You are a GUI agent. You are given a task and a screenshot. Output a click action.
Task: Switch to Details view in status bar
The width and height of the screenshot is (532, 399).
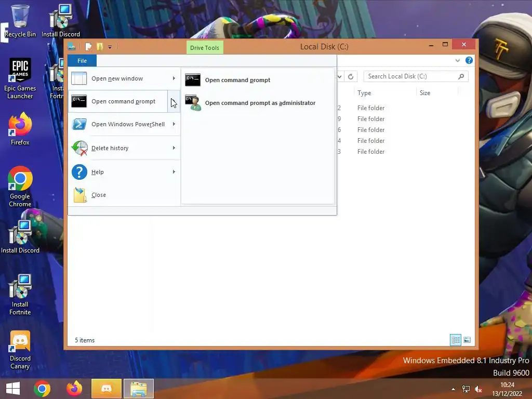[x=455, y=340]
